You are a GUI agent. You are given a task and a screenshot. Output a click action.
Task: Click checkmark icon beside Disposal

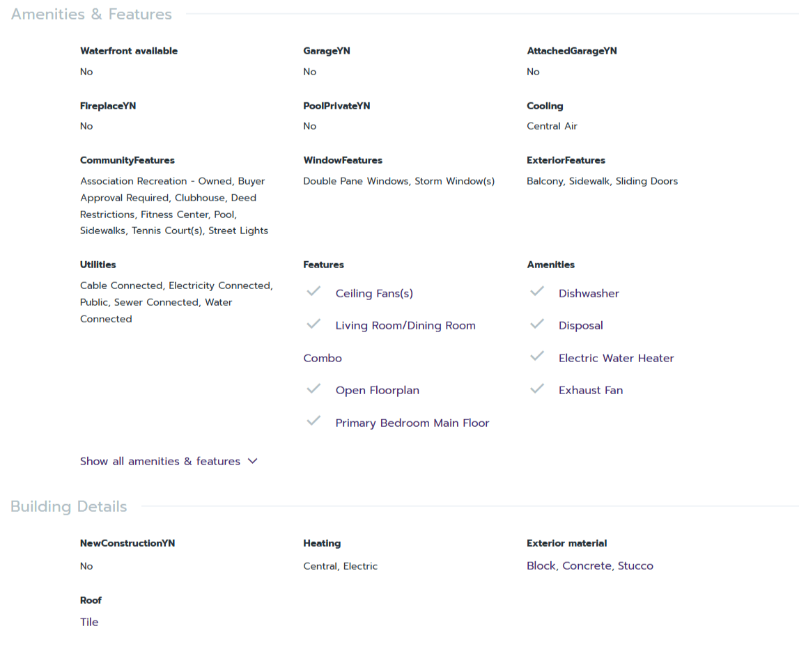coord(536,324)
